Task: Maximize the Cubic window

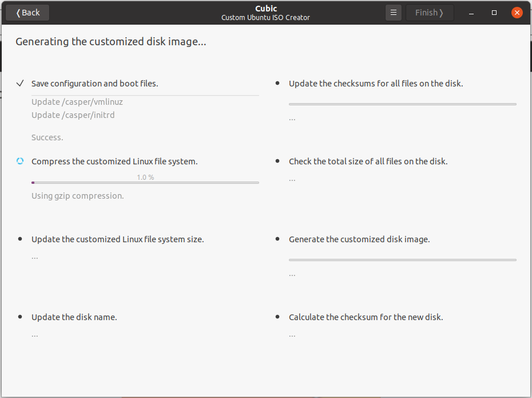Action: click(x=494, y=13)
